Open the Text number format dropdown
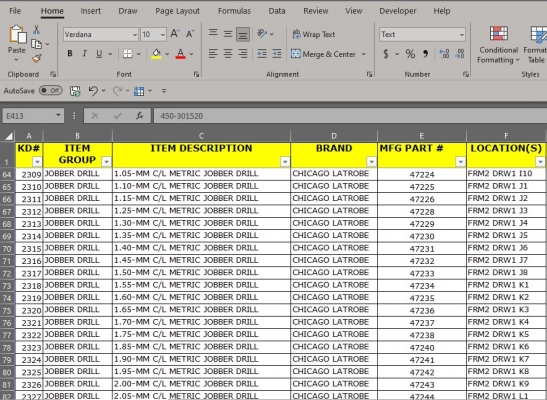The image size is (547, 400). (462, 35)
